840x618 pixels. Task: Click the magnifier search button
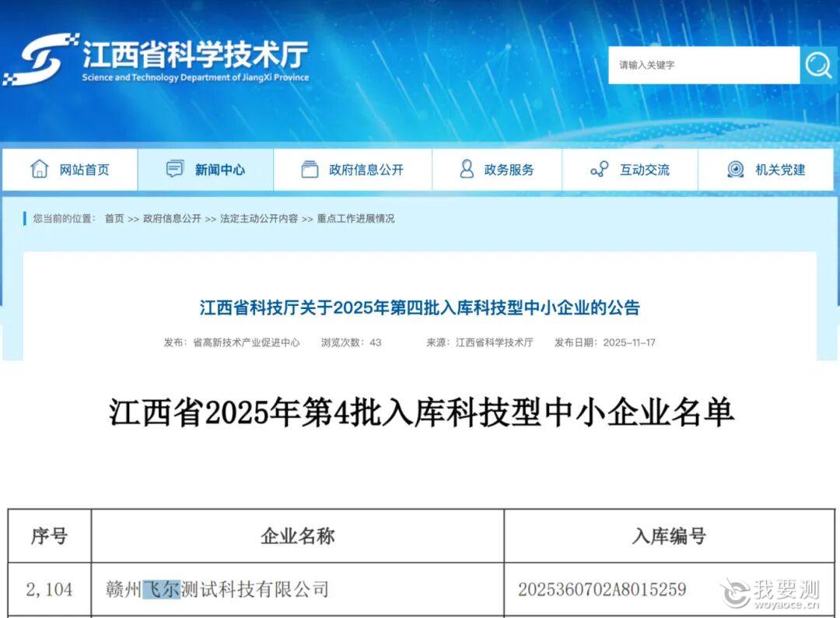(x=818, y=65)
